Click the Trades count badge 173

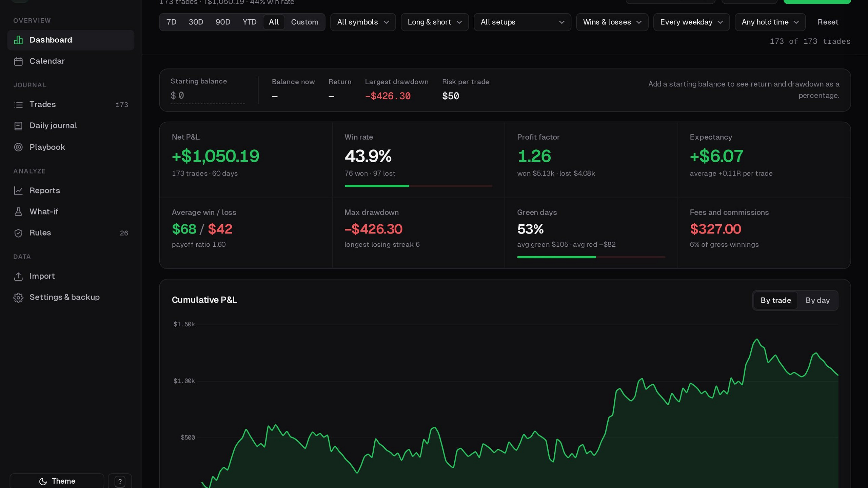point(122,105)
